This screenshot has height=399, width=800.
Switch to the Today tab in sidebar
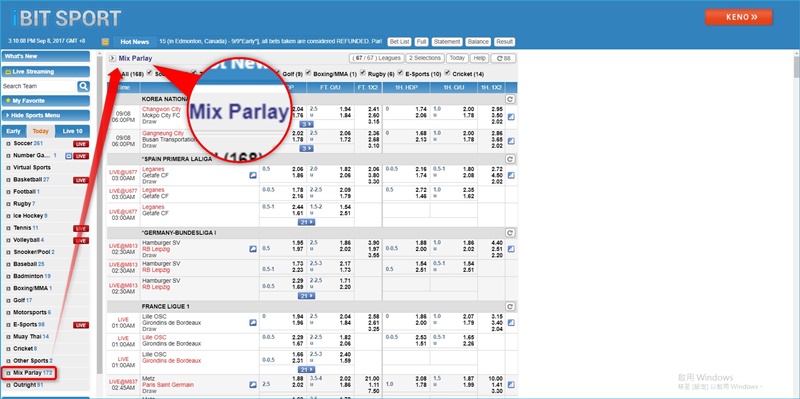(x=41, y=131)
